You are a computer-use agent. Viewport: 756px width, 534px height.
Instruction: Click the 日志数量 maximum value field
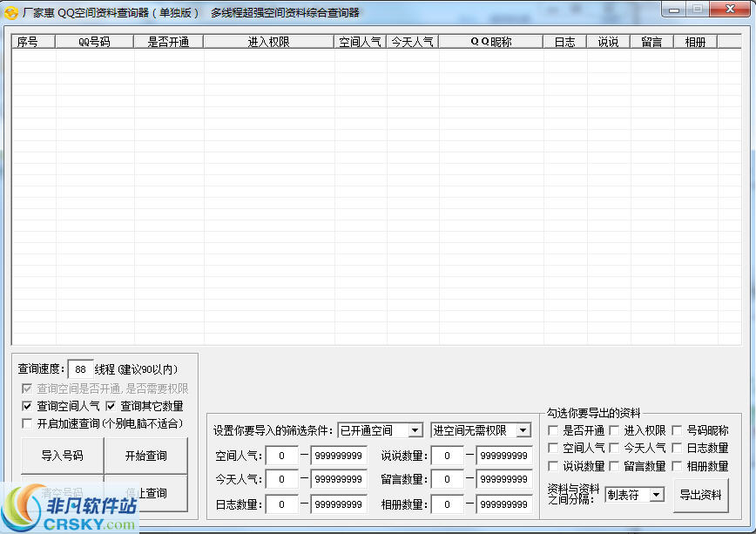click(339, 504)
